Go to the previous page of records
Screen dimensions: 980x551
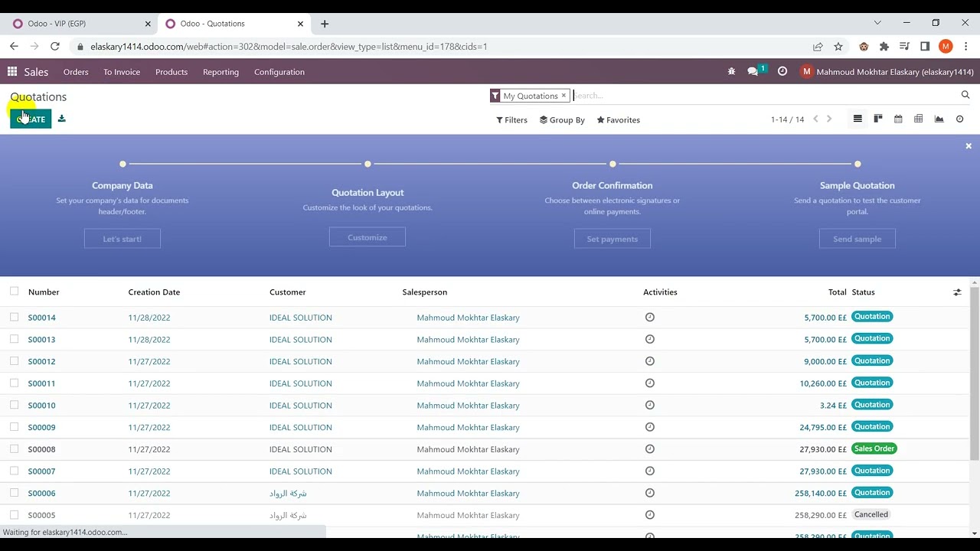pos(815,119)
